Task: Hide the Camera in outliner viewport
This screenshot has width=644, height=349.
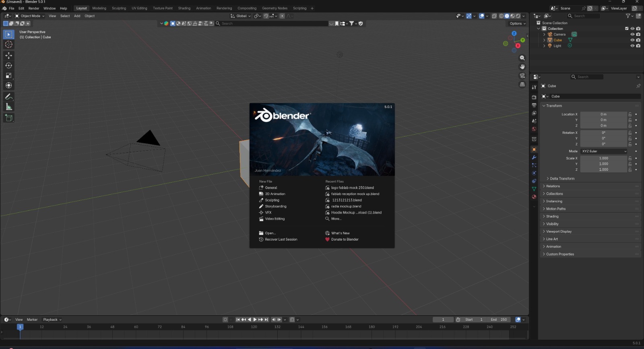Action: tap(632, 35)
